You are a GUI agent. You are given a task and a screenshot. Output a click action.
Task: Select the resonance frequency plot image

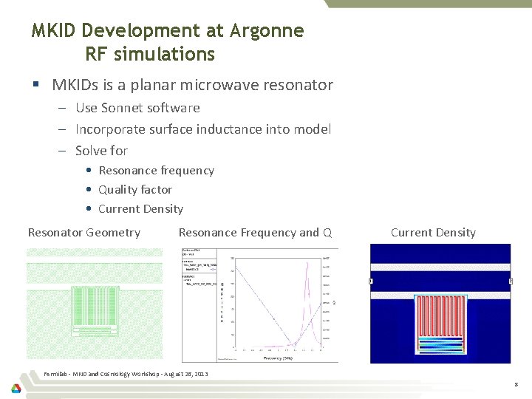point(260,305)
